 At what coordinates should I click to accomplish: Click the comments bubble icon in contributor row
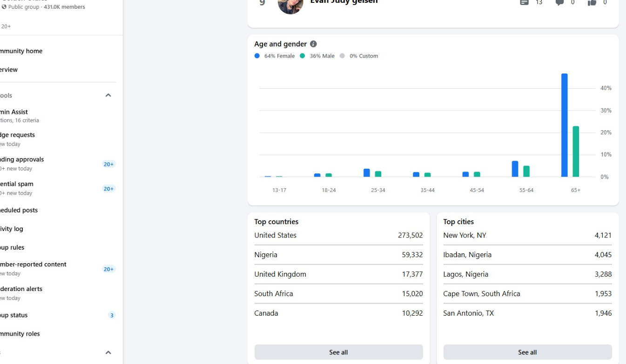[559, 2]
